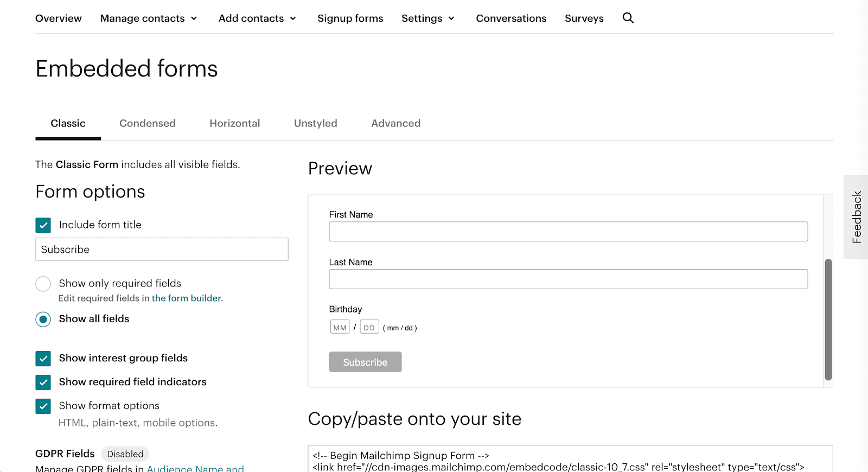Open the Surveys section
This screenshot has width=868, height=472.
pyautogui.click(x=584, y=18)
